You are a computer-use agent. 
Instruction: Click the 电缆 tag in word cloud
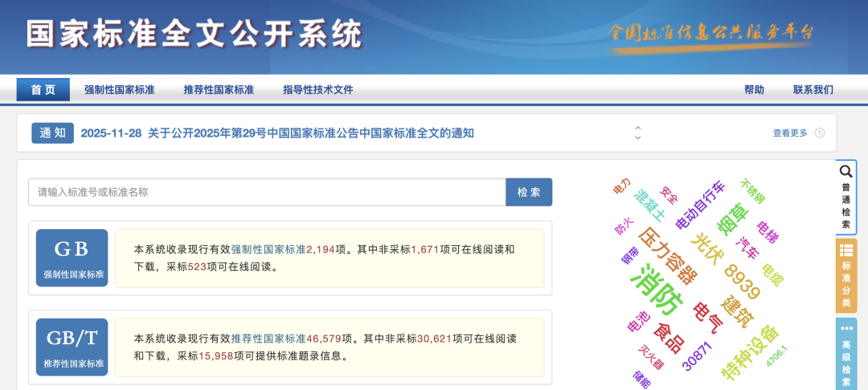[x=773, y=275]
